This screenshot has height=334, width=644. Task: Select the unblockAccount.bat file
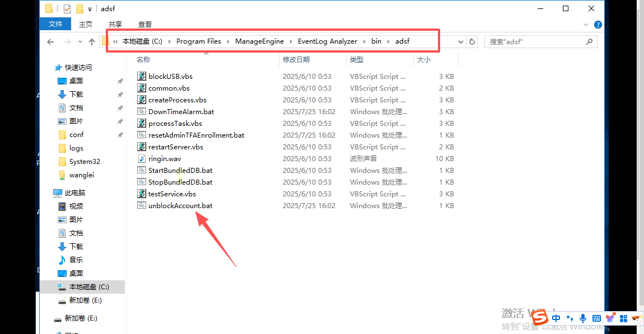180,206
